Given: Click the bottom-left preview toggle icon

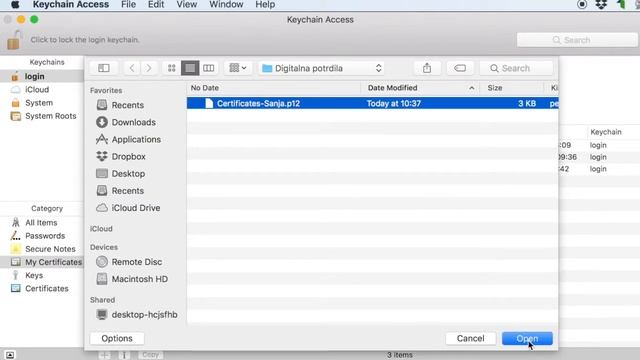Looking at the screenshot, I should tap(10, 355).
